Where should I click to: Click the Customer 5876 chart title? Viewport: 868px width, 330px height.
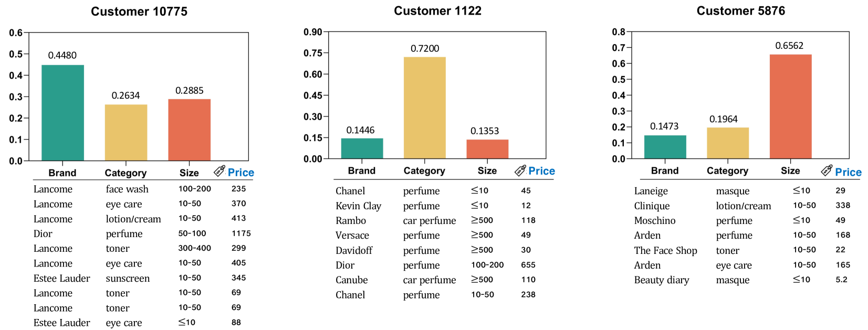click(x=740, y=11)
